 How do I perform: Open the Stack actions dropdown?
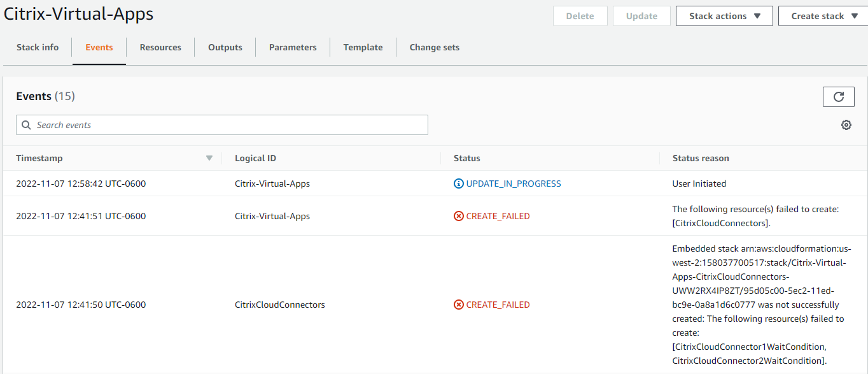[x=724, y=16]
